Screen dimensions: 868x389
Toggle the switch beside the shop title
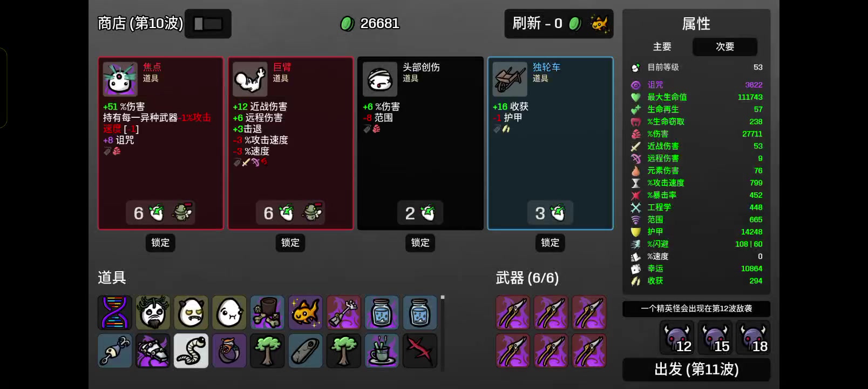(208, 24)
